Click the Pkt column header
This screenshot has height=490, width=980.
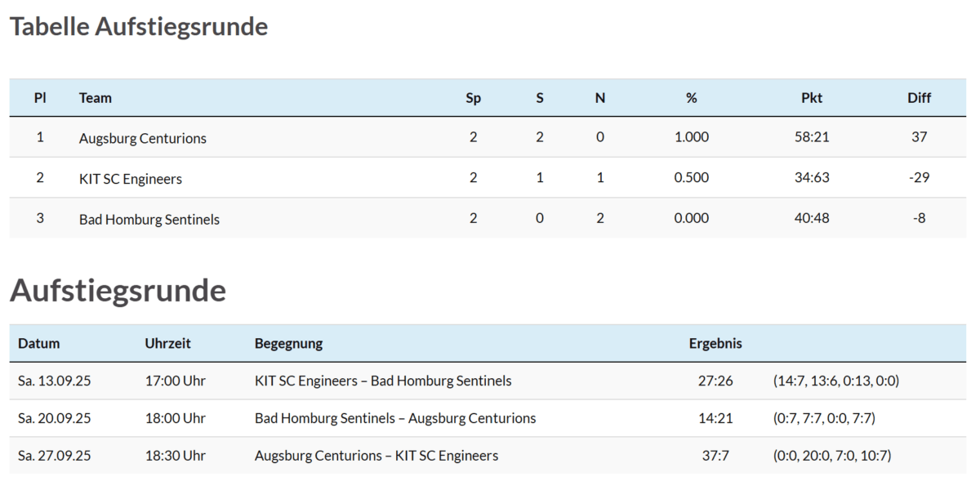tap(811, 98)
